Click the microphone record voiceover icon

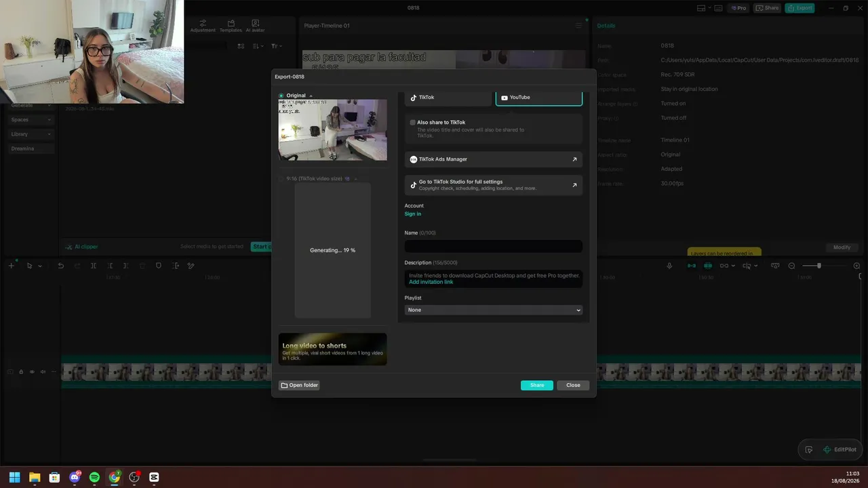click(x=669, y=266)
